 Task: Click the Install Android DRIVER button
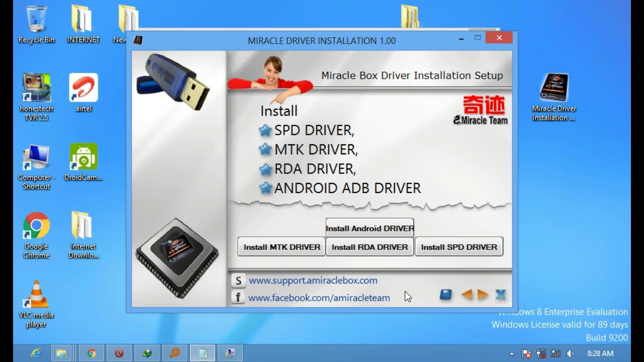tap(370, 228)
